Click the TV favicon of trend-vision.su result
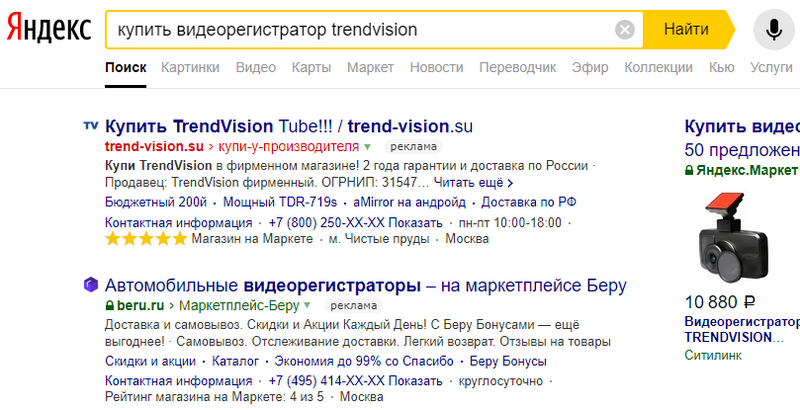 coord(90,125)
